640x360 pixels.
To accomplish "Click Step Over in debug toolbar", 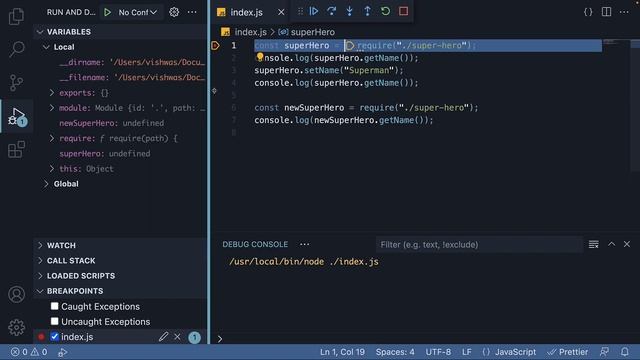I will coord(331,11).
